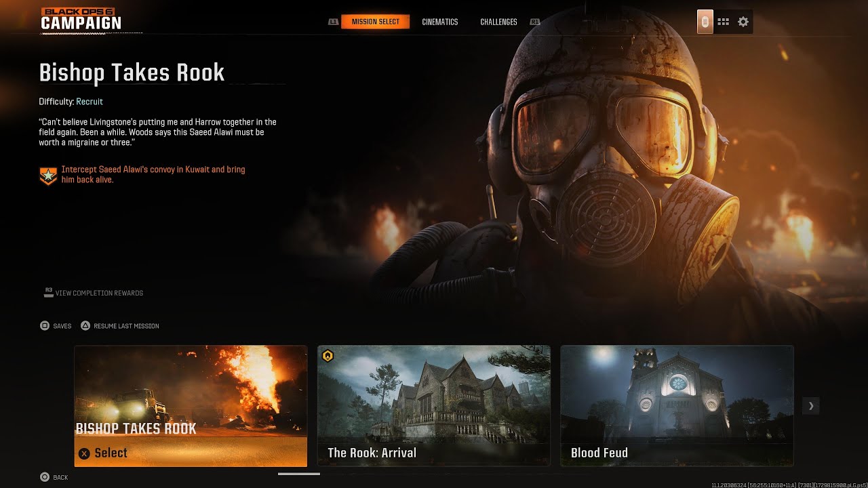This screenshot has width=868, height=488.
Task: Click the highlighted orange token icon
Action: pos(705,22)
